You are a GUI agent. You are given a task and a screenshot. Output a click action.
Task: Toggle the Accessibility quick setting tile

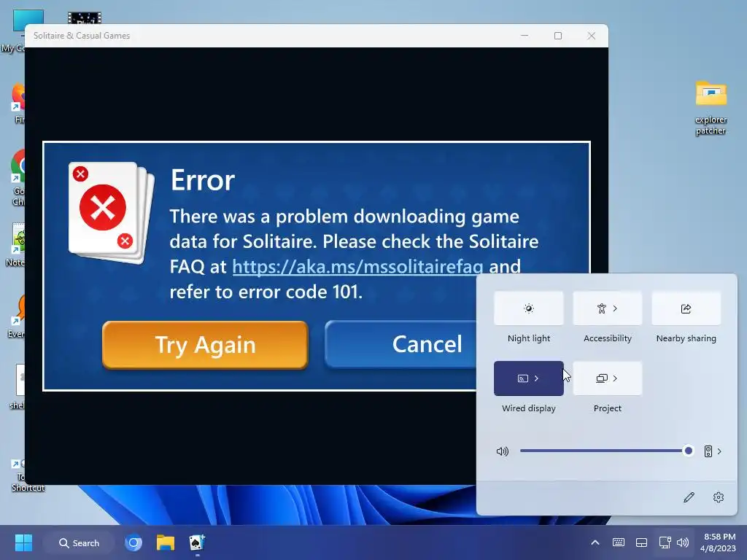point(608,308)
